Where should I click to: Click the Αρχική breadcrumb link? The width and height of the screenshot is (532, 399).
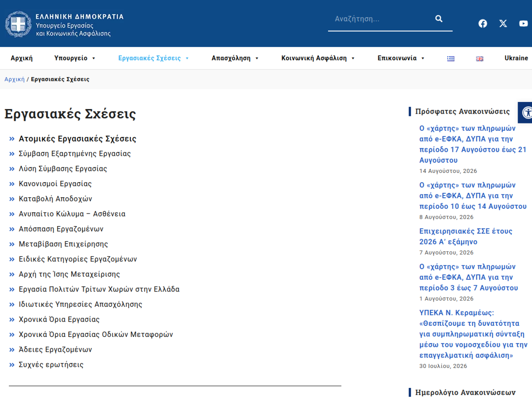[x=14, y=79]
